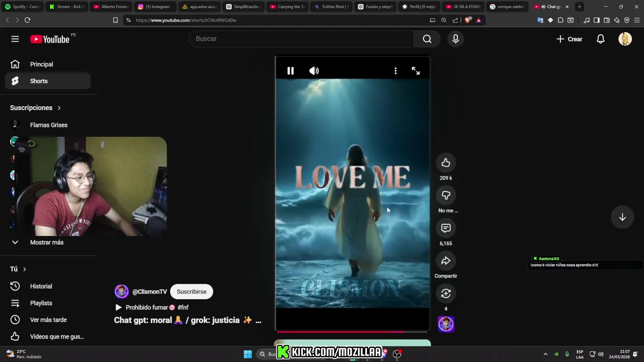
Task: Go forward in browser history
Action: [17, 20]
